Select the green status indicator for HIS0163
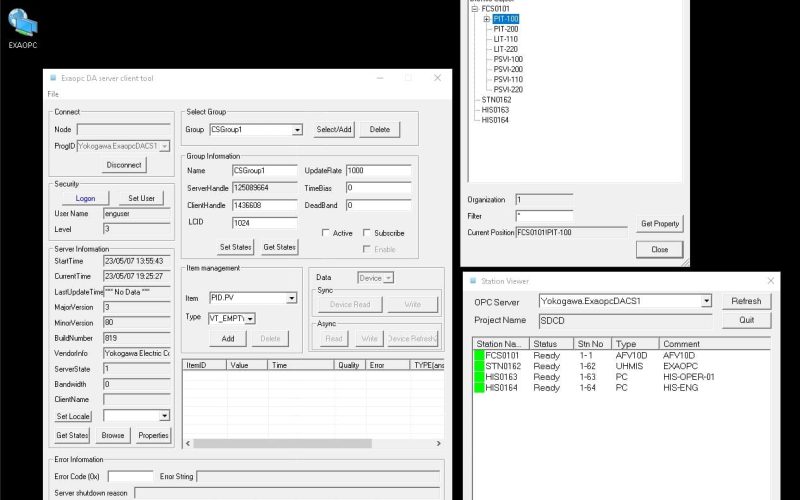Image resolution: width=800 pixels, height=500 pixels. [x=479, y=377]
